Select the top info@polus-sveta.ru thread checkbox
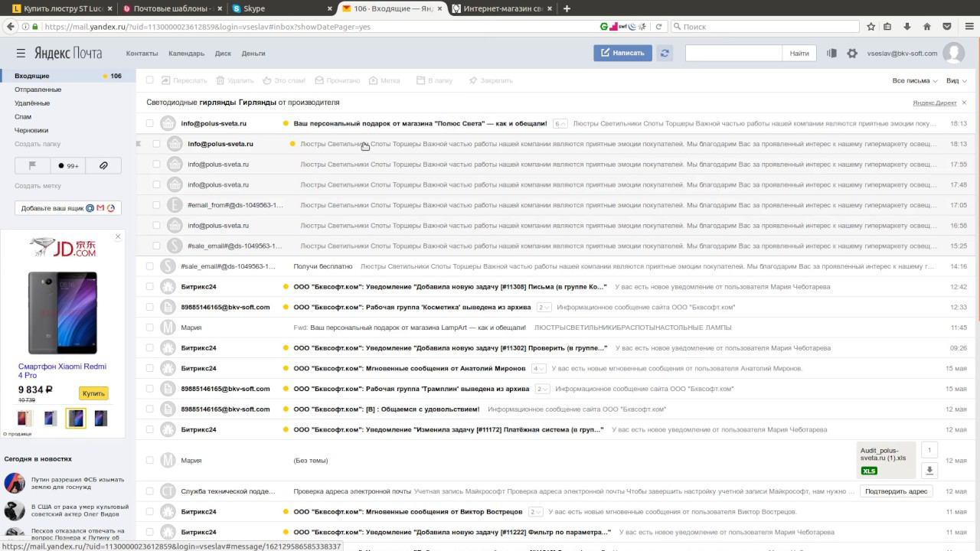 click(x=150, y=123)
